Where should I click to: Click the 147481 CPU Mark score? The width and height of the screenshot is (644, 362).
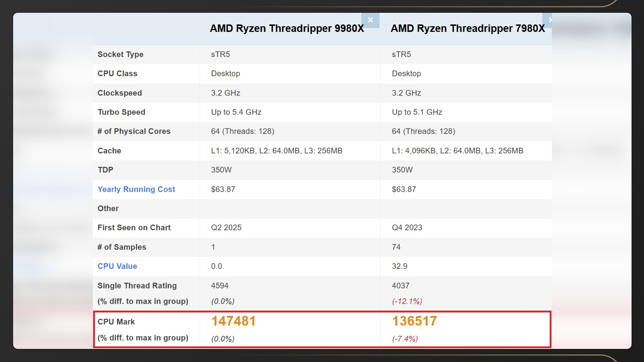[x=233, y=321]
